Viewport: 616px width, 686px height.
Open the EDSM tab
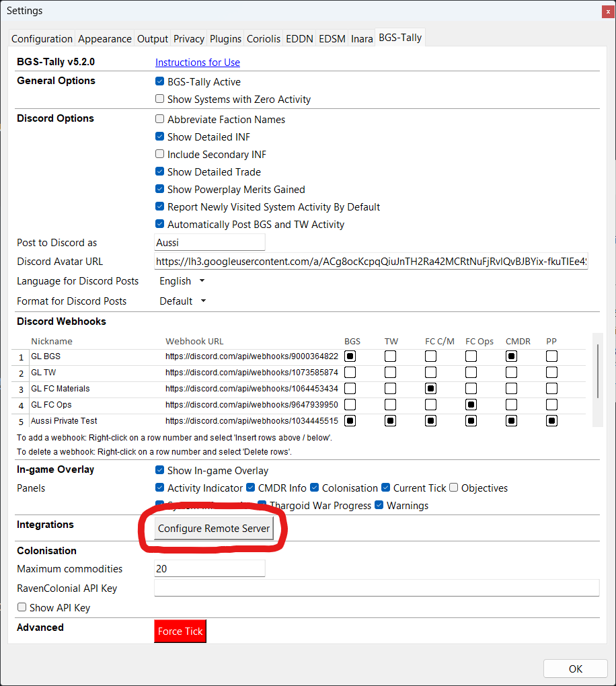(x=332, y=39)
